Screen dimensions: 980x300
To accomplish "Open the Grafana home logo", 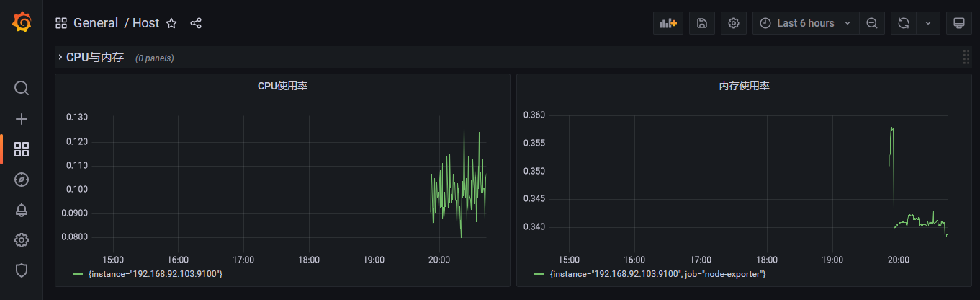I will pos(22,22).
